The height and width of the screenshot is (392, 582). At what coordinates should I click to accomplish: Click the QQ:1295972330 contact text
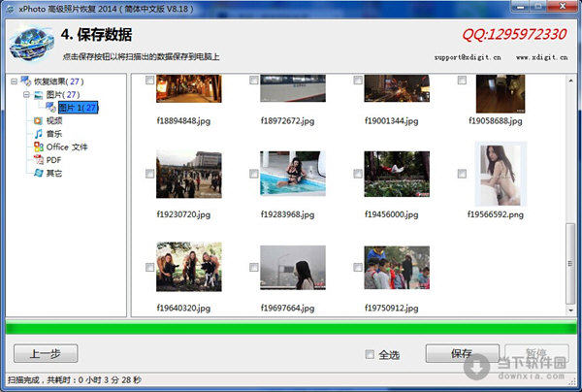click(514, 35)
